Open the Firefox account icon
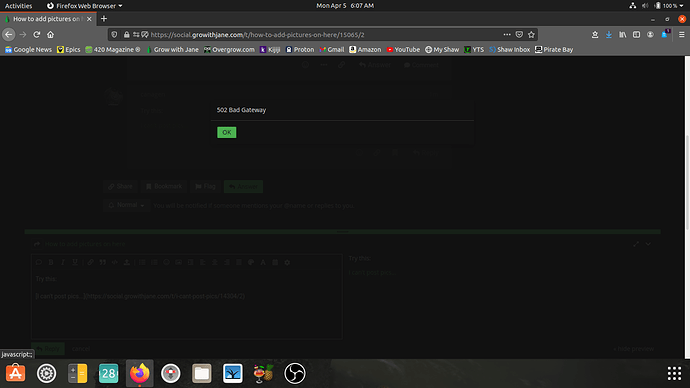Screen dimensions: 690x388 (650, 35)
